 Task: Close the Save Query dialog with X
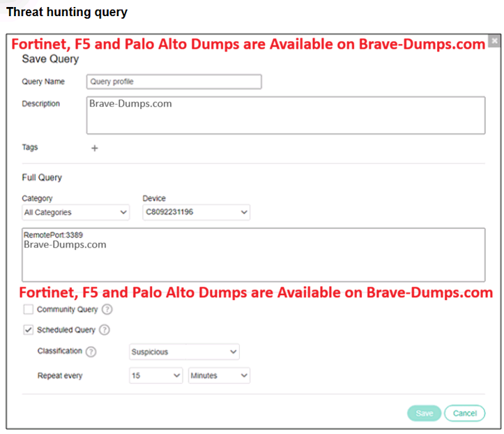[x=494, y=41]
